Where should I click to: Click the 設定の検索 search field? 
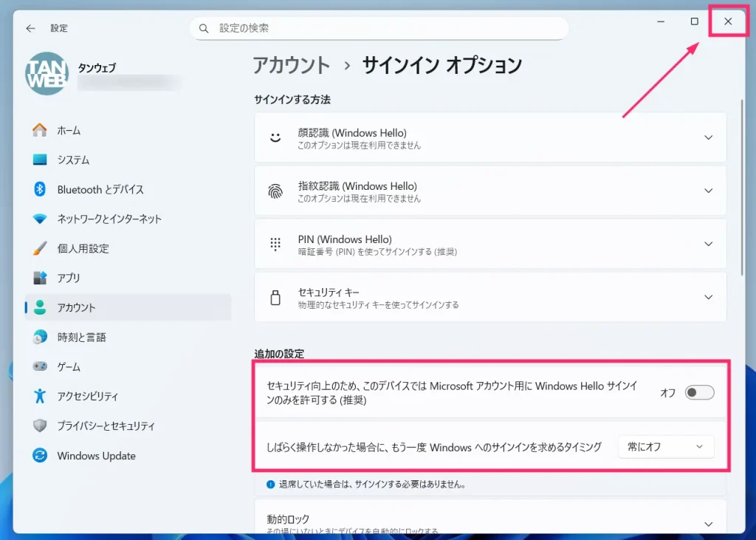pyautogui.click(x=379, y=29)
